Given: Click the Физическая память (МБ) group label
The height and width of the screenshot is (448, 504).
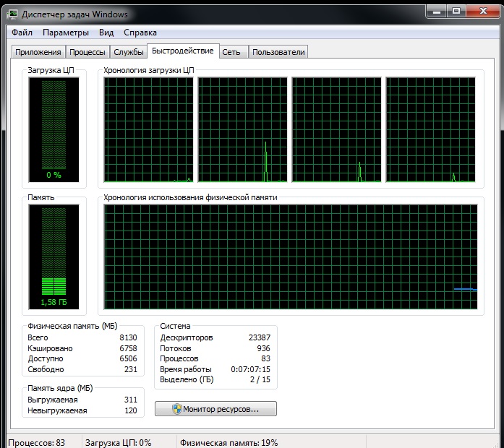Looking at the screenshot, I should click(72, 326).
